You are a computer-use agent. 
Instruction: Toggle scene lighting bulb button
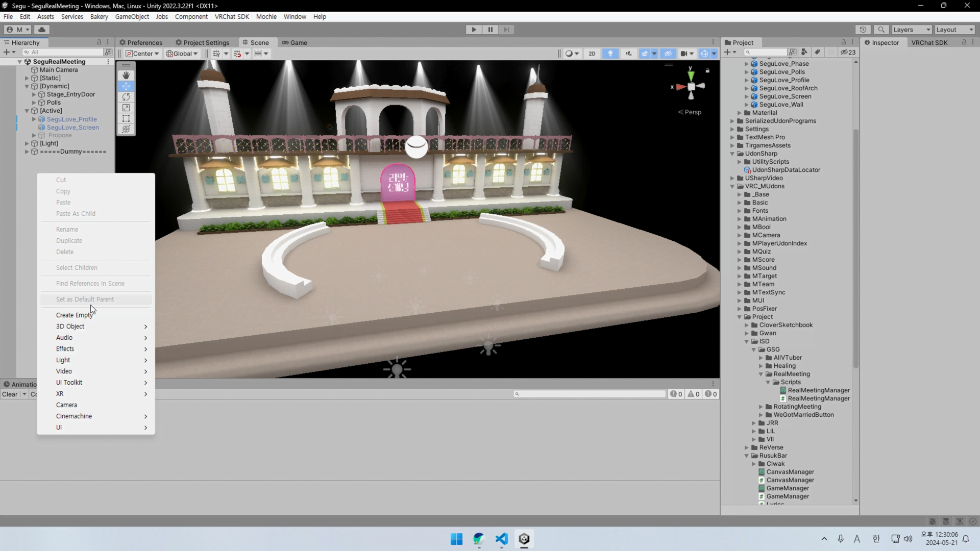[x=610, y=54]
